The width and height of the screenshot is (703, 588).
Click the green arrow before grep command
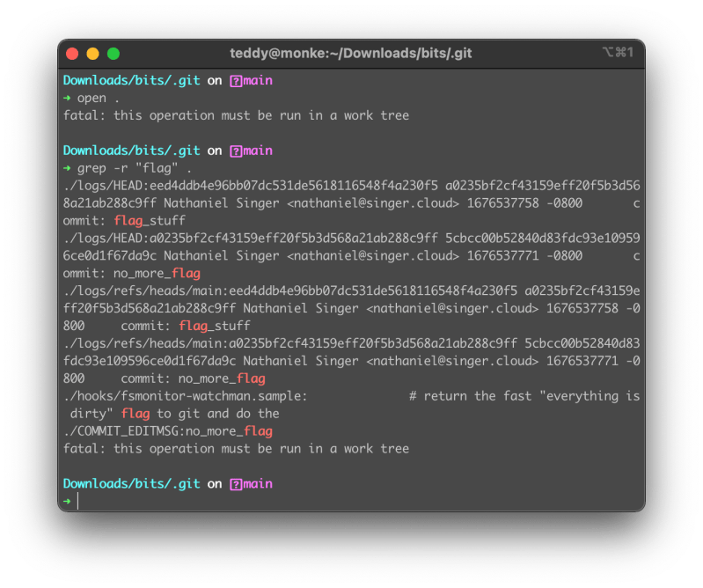67,168
